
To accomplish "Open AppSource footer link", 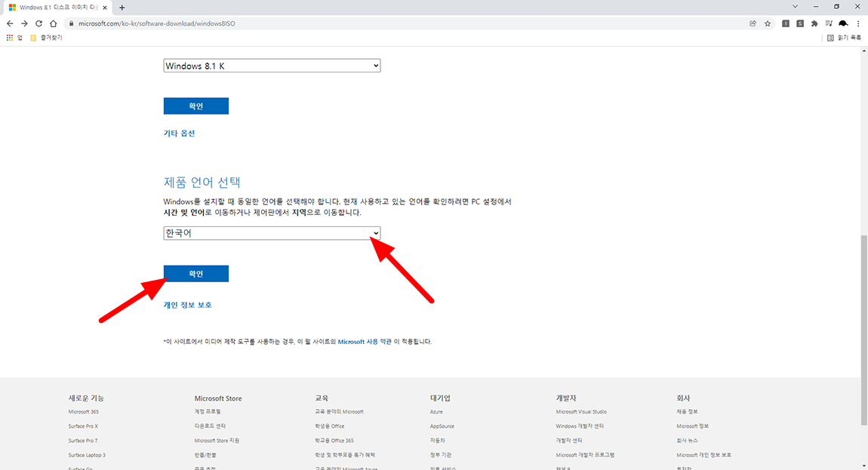I will 442,426.
